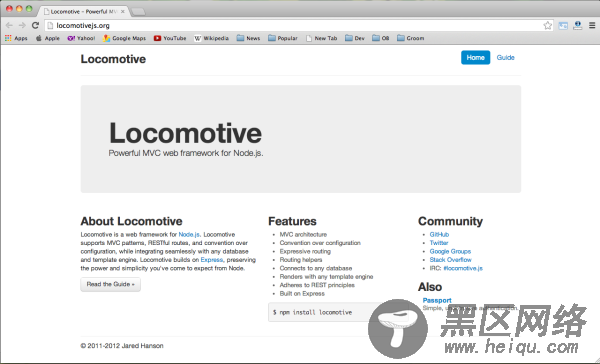Expand the Dev bookmarks folder
This screenshot has height=364, width=600.
tap(355, 38)
